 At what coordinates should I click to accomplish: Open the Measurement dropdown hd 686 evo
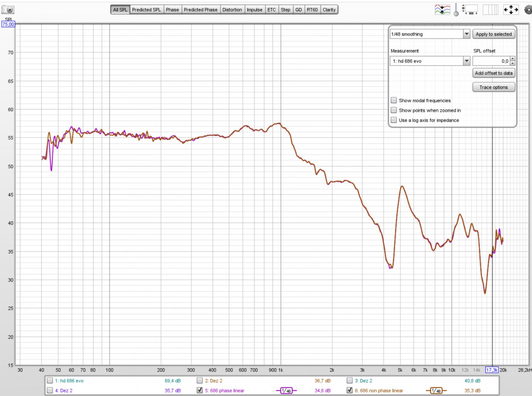pos(430,61)
